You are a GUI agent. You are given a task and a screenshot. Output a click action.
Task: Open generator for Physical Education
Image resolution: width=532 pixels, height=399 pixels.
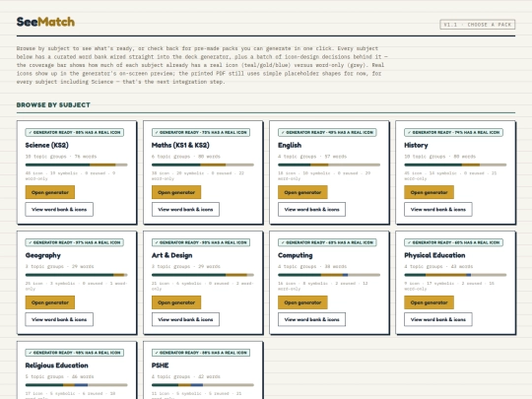coord(429,302)
